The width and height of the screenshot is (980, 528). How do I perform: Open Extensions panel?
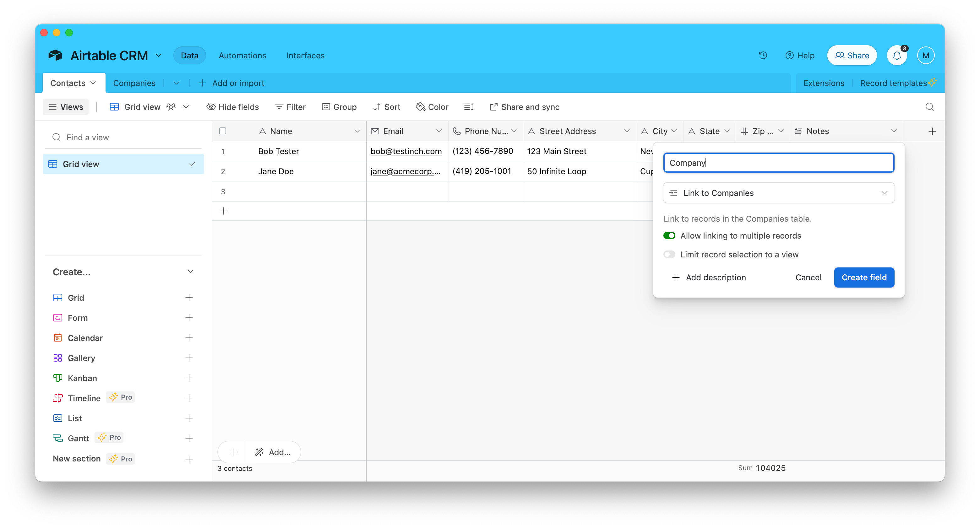pyautogui.click(x=824, y=83)
